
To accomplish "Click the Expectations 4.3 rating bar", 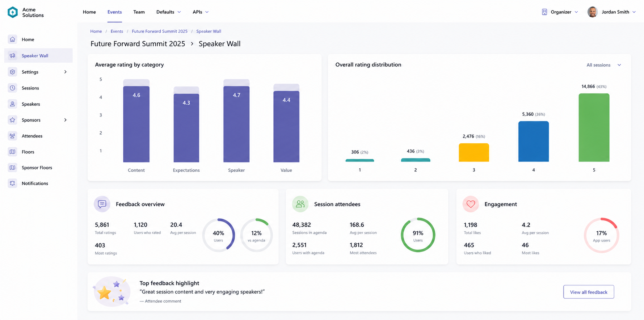I will click(186, 128).
